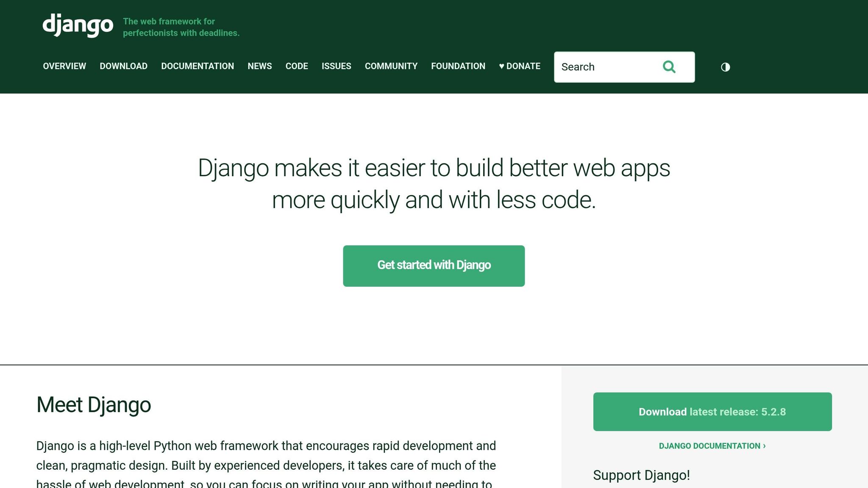Click the Get started with Django button

coord(434,265)
